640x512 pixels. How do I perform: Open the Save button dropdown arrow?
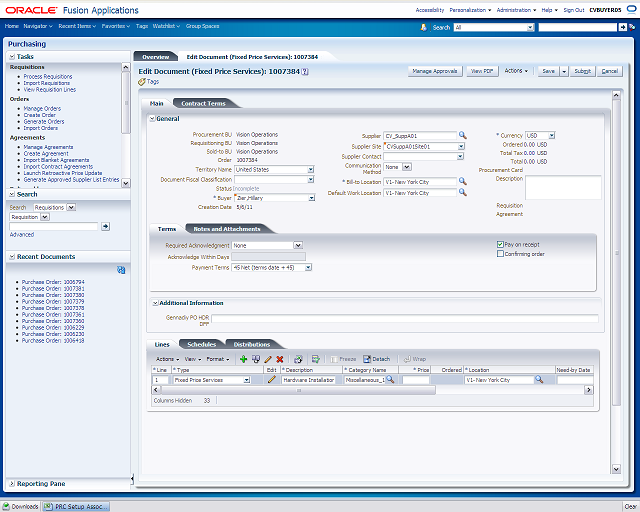[x=564, y=71]
